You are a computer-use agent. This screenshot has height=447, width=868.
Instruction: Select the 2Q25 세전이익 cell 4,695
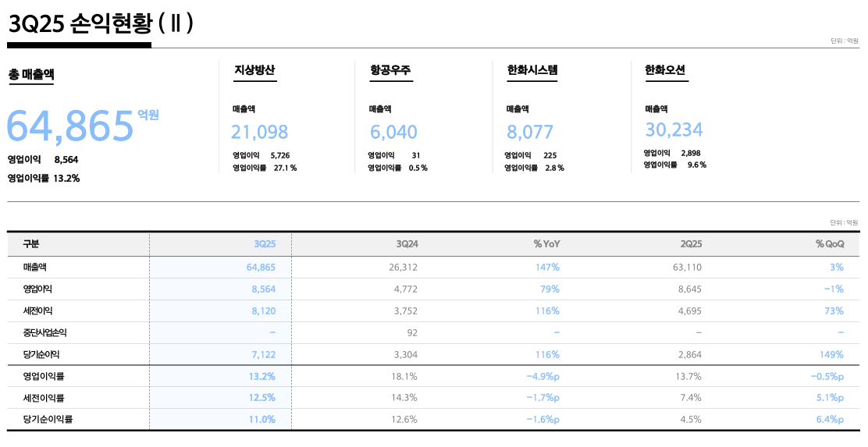pyautogui.click(x=690, y=311)
